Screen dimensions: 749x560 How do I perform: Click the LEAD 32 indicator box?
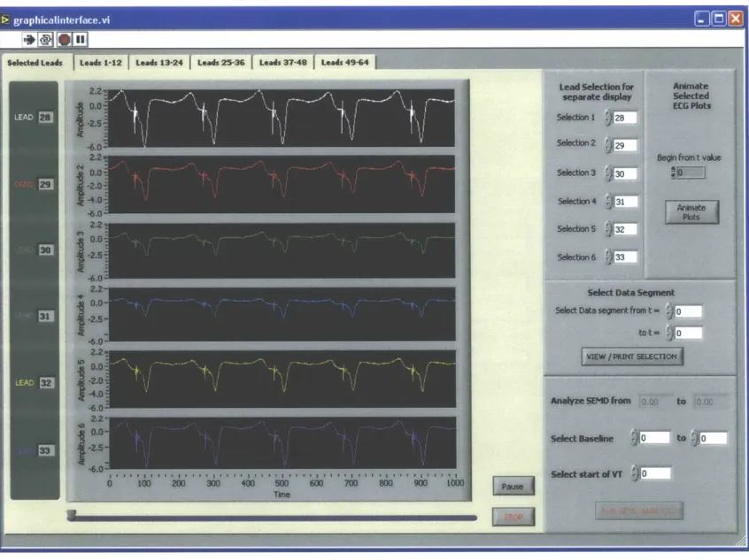point(46,383)
